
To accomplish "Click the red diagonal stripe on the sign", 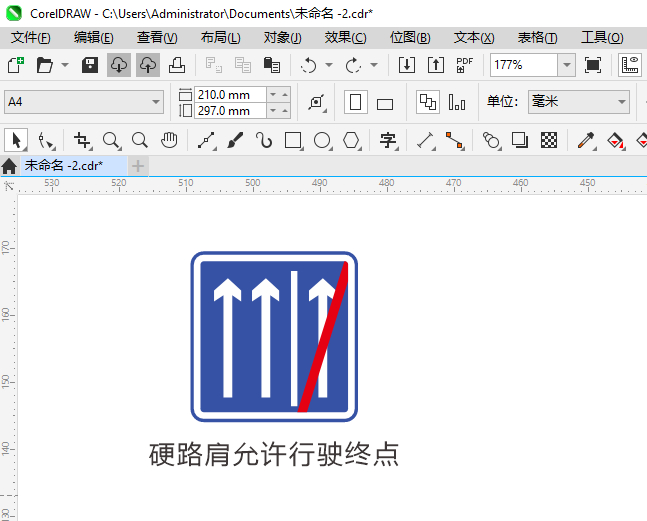I will pos(324,336).
